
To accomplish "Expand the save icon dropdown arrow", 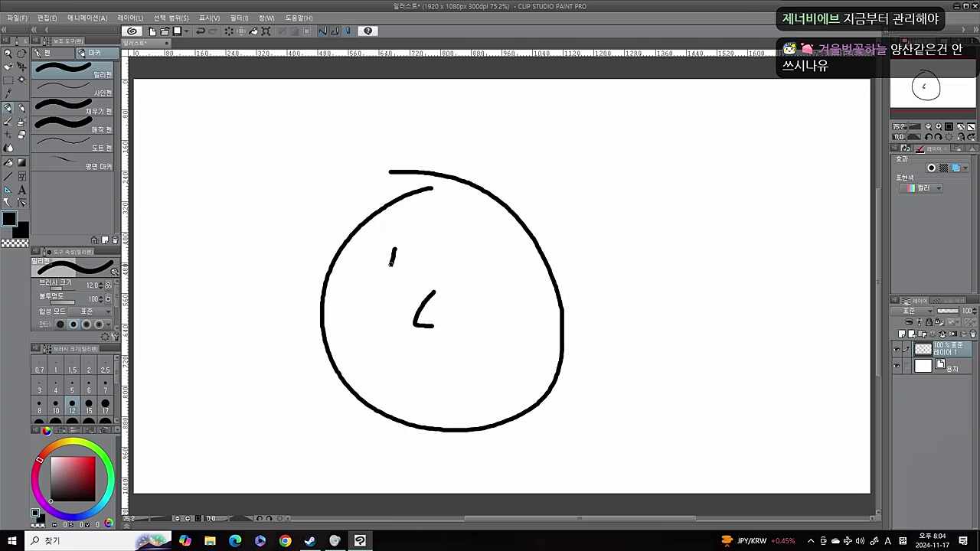I will [186, 31].
